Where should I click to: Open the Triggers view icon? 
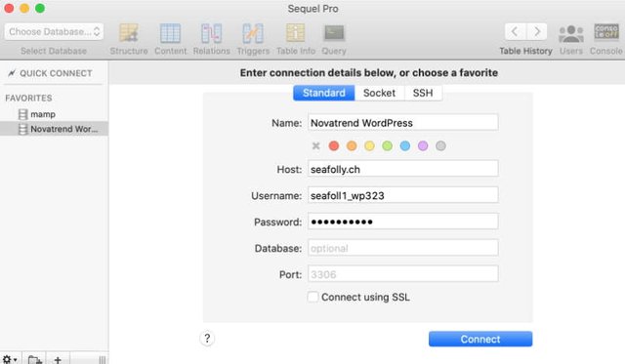click(x=253, y=33)
